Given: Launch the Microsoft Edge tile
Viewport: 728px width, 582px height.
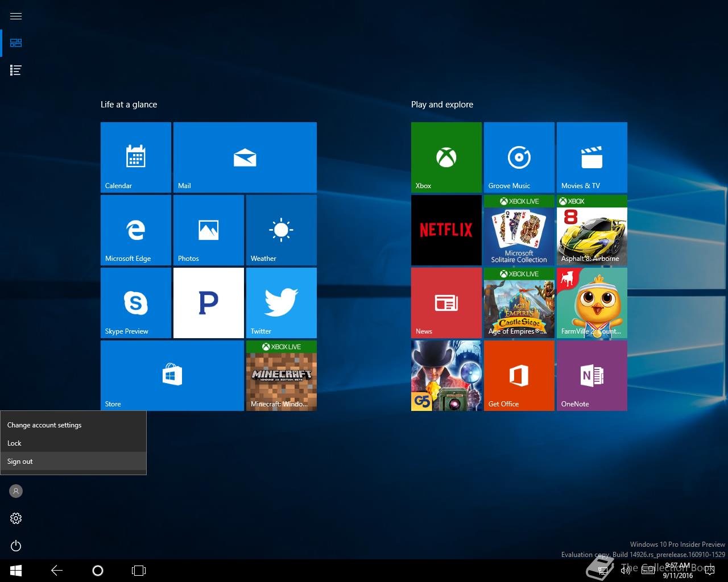Looking at the screenshot, I should (136, 230).
